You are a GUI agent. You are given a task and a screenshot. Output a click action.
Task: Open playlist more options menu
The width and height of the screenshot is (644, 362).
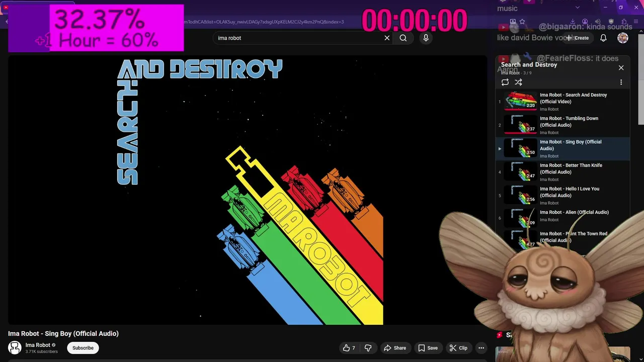click(x=621, y=82)
